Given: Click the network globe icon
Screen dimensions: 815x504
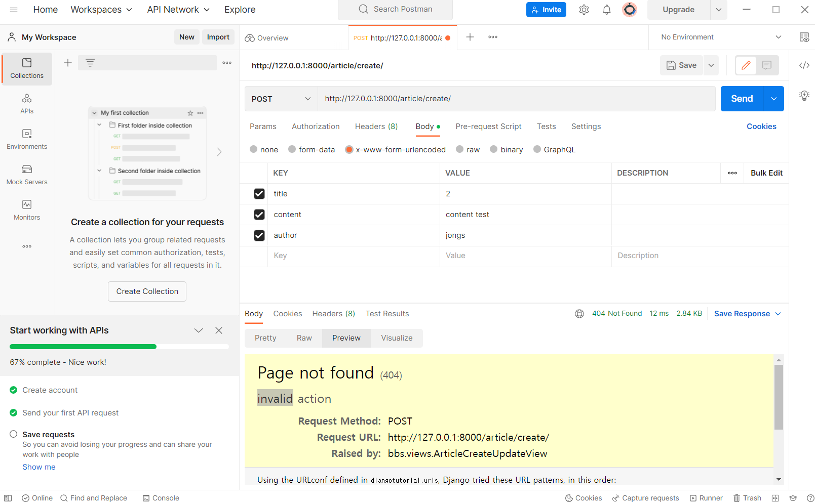Looking at the screenshot, I should pyautogui.click(x=579, y=314).
